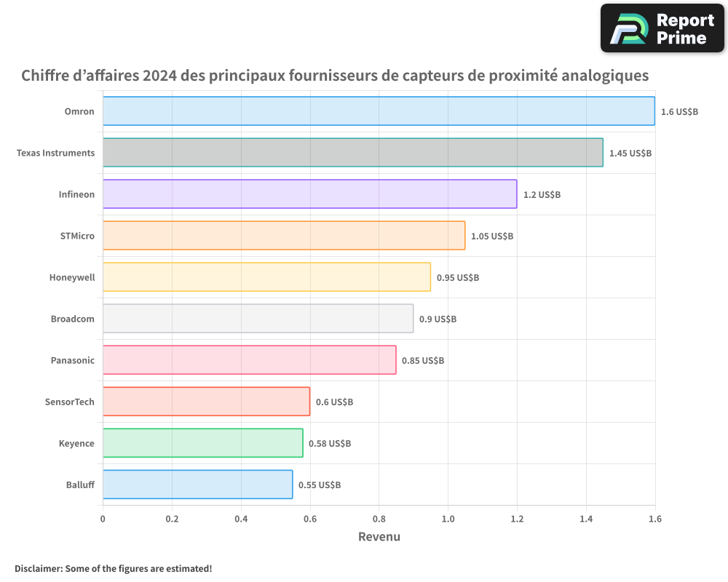
Task: Click the purple Infineon bar
Action: coord(309,194)
